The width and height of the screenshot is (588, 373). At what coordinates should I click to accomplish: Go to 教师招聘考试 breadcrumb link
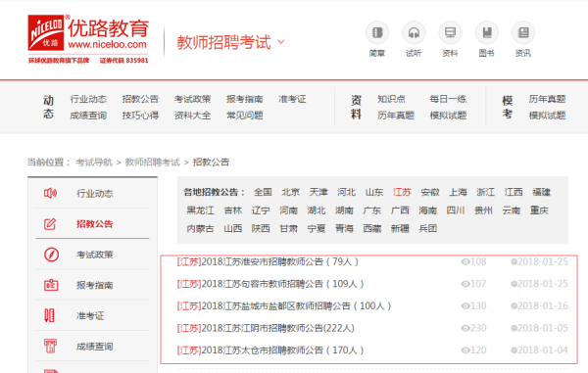(x=153, y=163)
